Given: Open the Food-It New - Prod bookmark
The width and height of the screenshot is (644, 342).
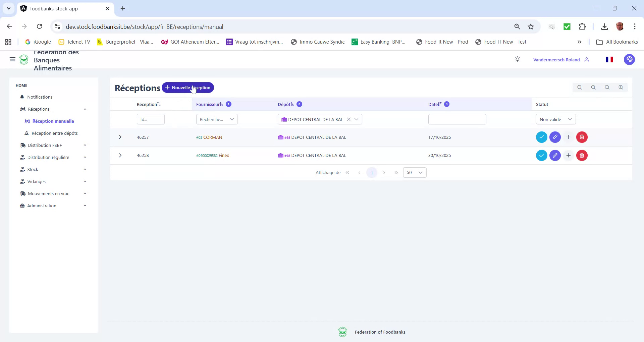Looking at the screenshot, I should tap(442, 42).
